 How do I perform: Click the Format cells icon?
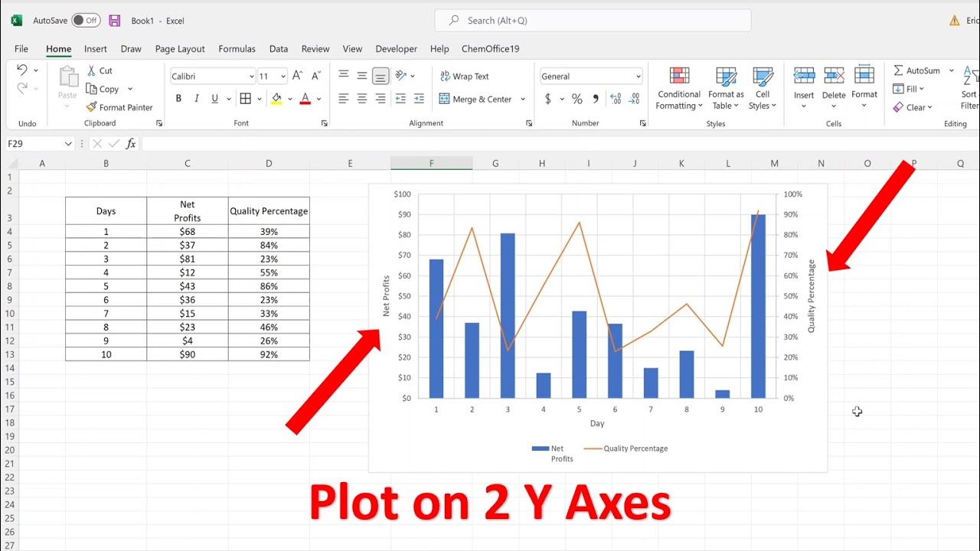[864, 75]
